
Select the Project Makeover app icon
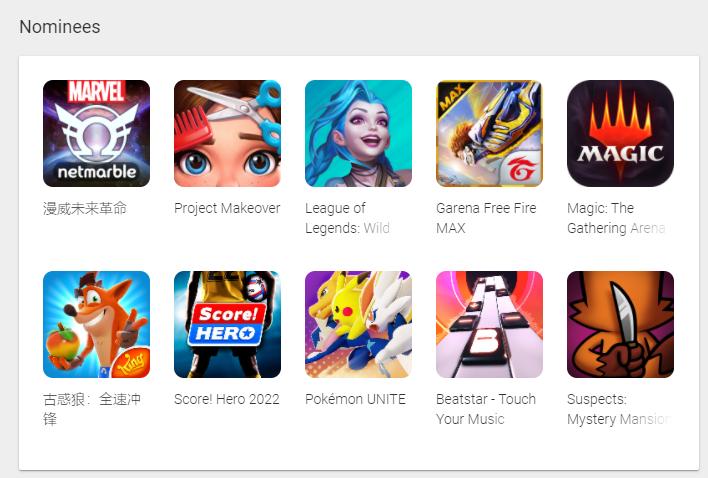(227, 133)
